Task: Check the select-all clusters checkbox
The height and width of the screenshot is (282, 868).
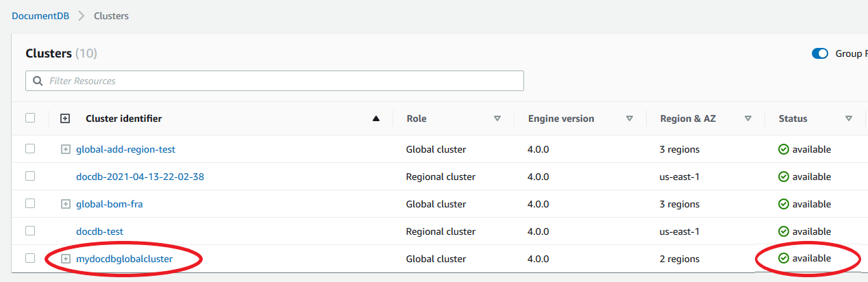Action: [x=30, y=118]
